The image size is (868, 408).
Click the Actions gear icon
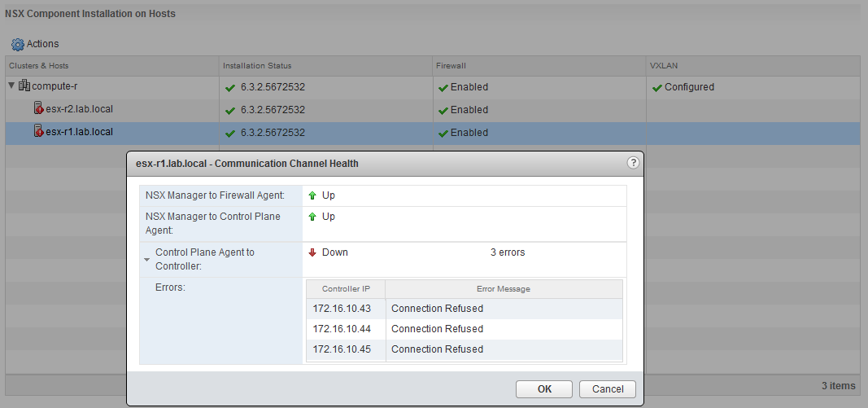(17, 44)
